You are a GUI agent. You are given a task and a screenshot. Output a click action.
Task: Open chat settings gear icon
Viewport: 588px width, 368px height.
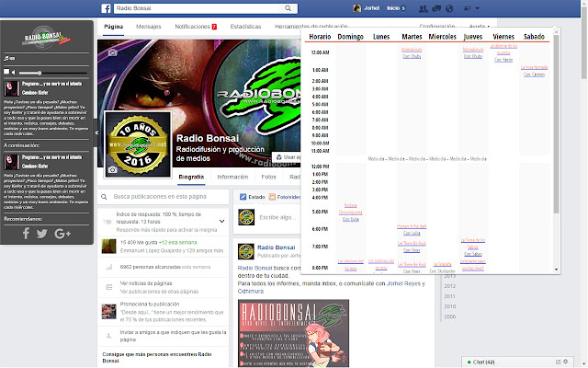(566, 362)
